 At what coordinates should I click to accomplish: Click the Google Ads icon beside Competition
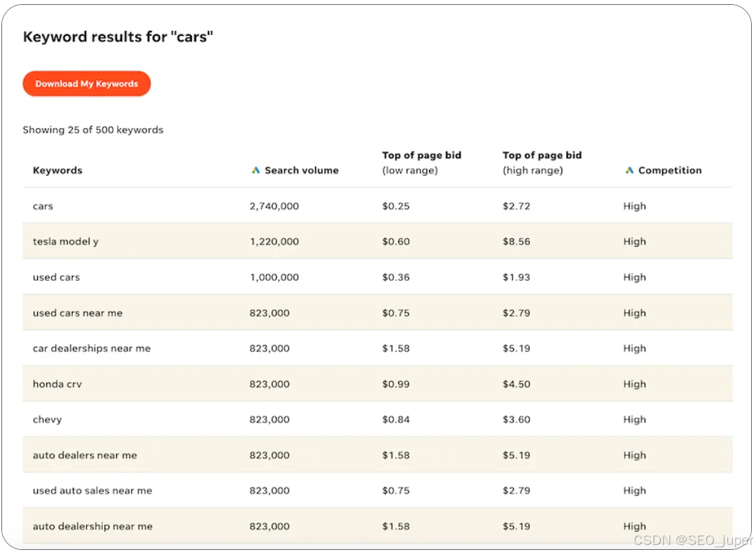coord(630,170)
